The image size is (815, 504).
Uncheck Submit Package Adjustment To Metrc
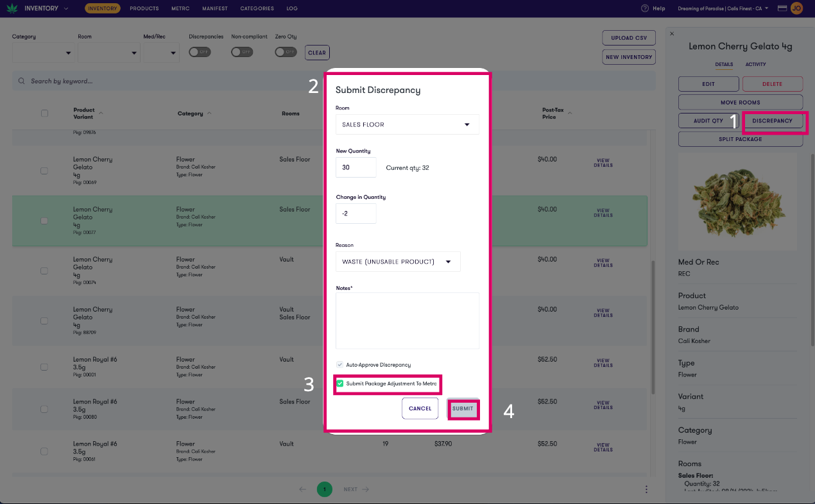[340, 383]
